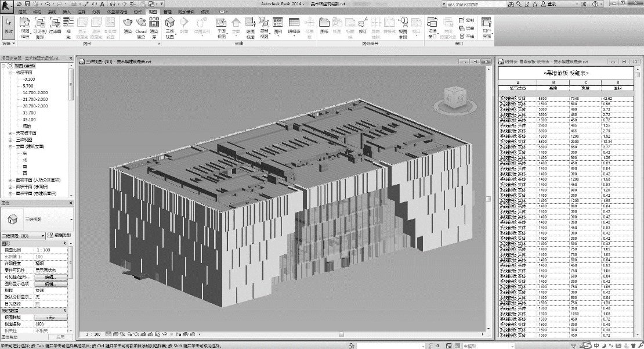Viewport: 644px width, 349px height.
Task: Click the 1 : 100 scale in view control bar
Action: point(93,334)
